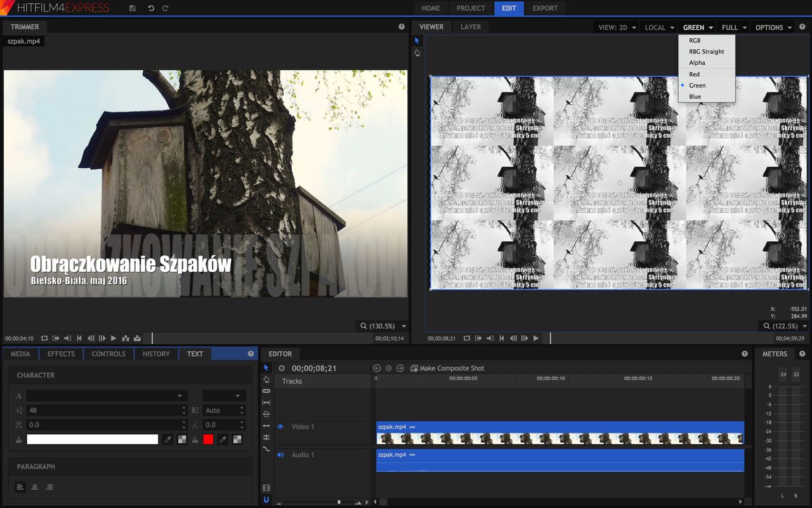Mute the Audio 1 track
812x508 pixels.
point(280,455)
